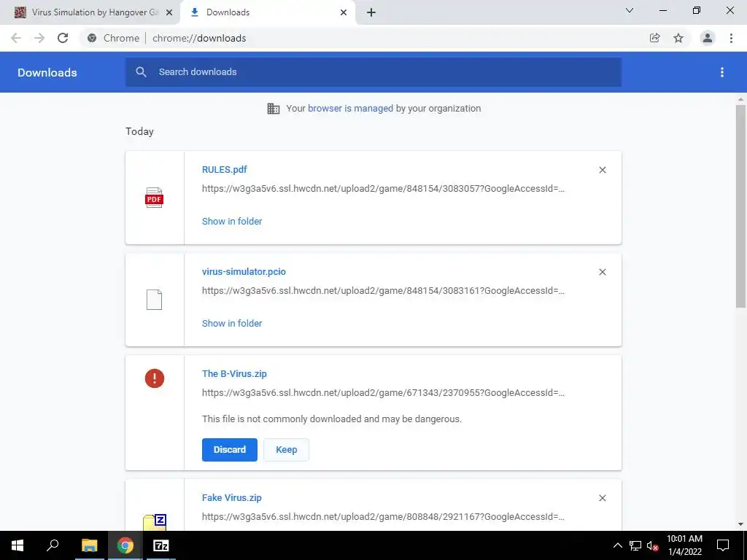Open File Explorer from the taskbar
747x560 pixels.
[89, 545]
